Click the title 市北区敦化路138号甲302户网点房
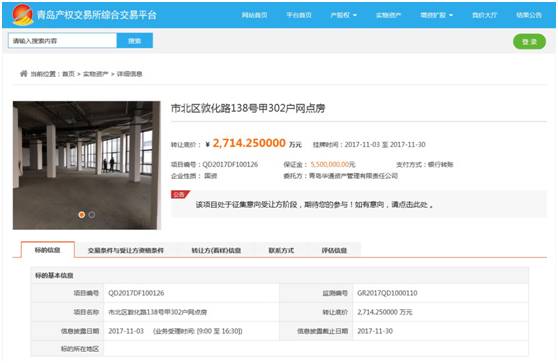 [x=248, y=108]
